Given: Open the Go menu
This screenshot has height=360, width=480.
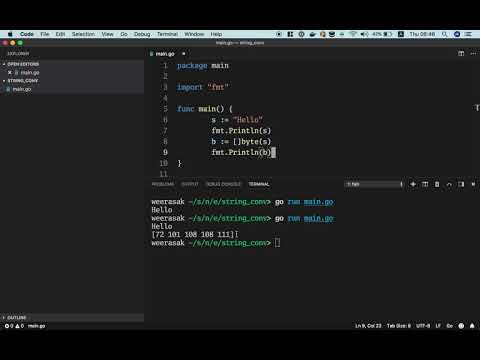Looking at the screenshot, I should [x=124, y=34].
